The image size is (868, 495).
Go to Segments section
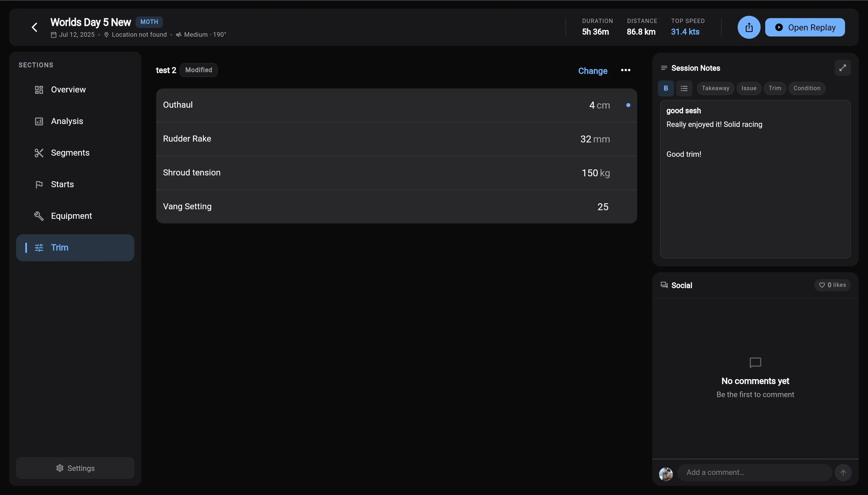75,153
